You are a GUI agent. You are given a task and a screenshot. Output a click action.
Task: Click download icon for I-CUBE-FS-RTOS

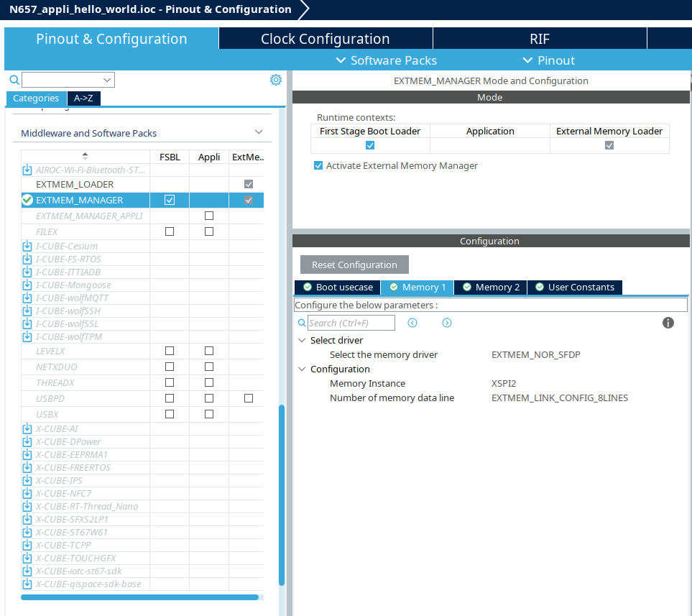[x=27, y=259]
